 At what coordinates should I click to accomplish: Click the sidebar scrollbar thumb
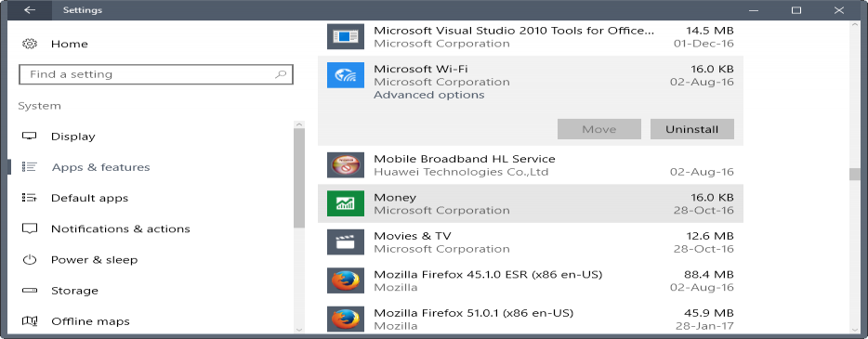[x=299, y=178]
